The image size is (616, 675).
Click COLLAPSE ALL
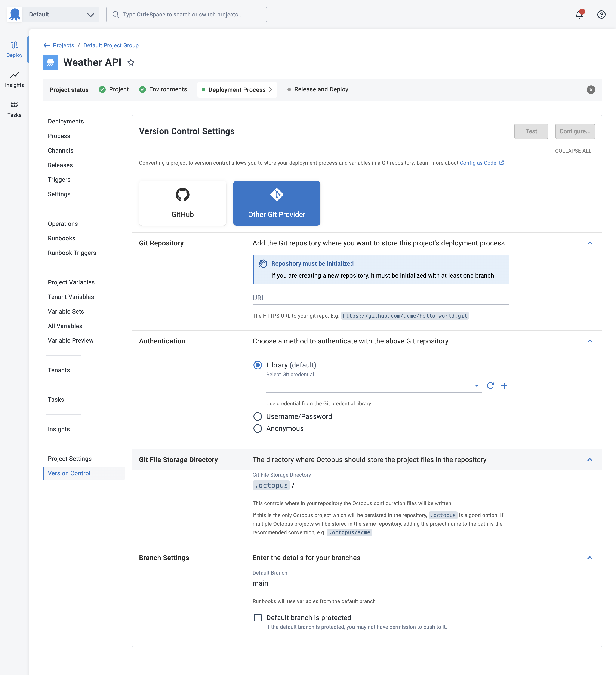(x=573, y=151)
